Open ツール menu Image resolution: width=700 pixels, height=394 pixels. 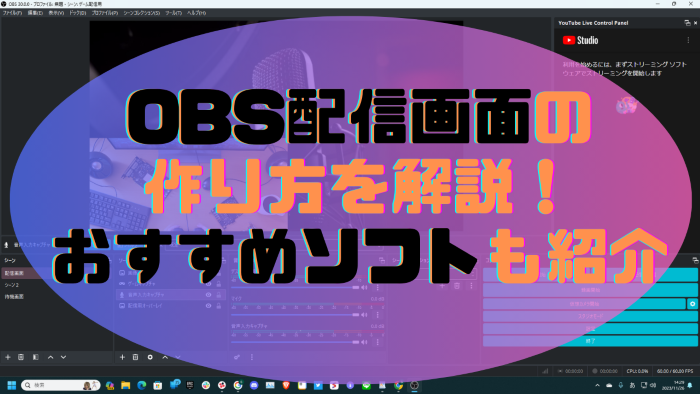[173, 13]
